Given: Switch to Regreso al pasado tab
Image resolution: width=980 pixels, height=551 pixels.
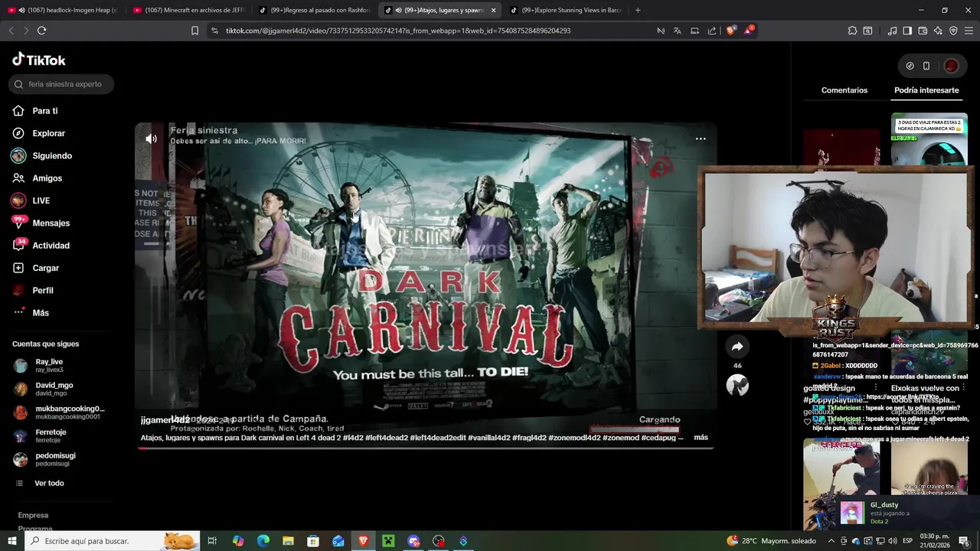Looking at the screenshot, I should (x=314, y=10).
